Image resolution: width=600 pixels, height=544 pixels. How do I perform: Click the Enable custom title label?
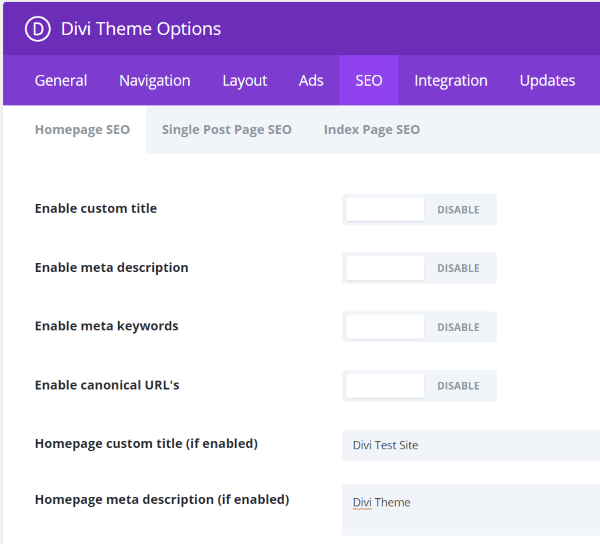pyautogui.click(x=96, y=209)
